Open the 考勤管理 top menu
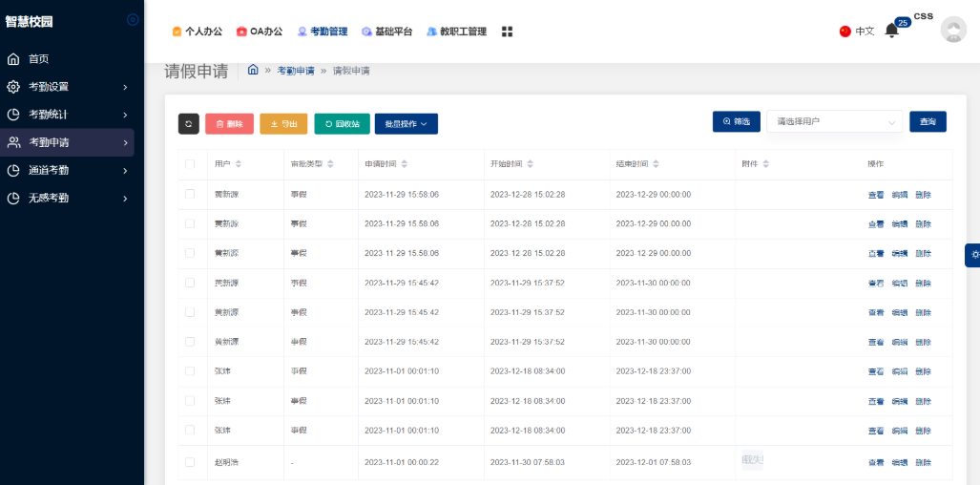Viewport: 980px width, 485px height. [323, 32]
